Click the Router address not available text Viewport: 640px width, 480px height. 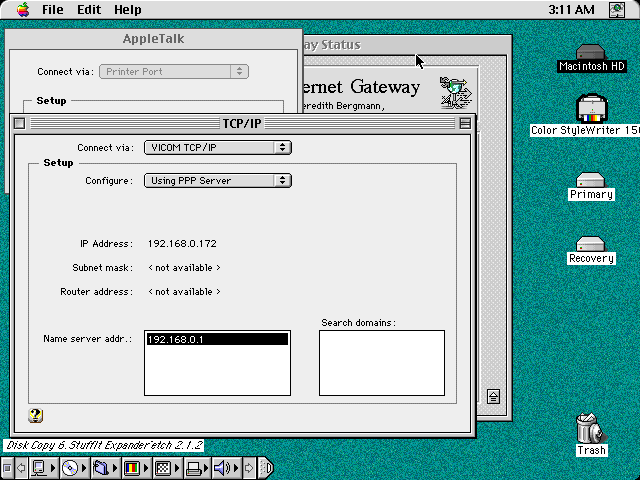(184, 292)
